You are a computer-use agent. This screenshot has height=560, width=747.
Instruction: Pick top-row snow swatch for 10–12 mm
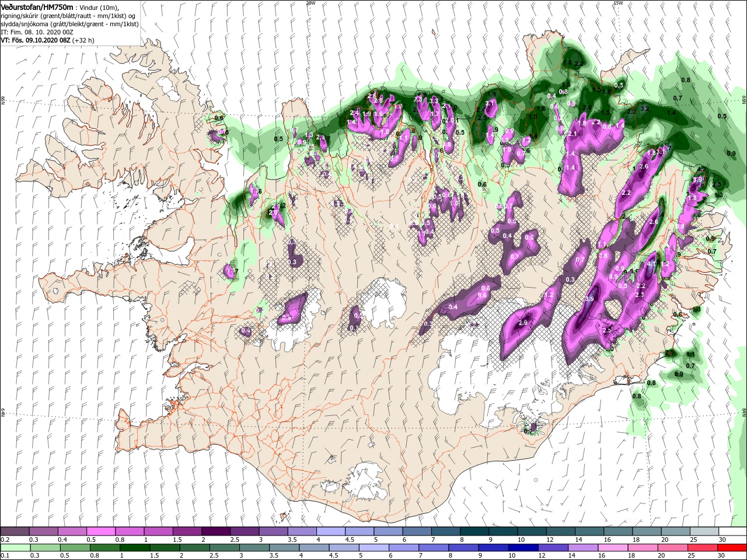[x=531, y=531]
